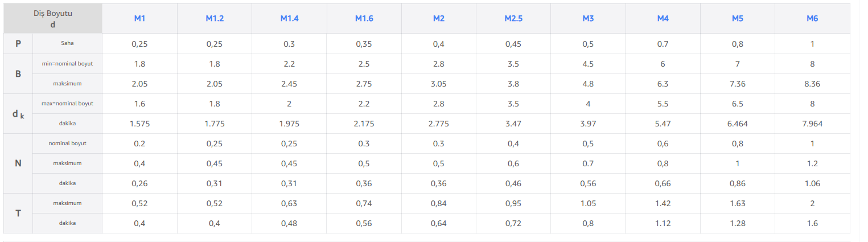Select the "min=nominal boyut" row label
Screen dimensions: 868x242
tap(67, 64)
